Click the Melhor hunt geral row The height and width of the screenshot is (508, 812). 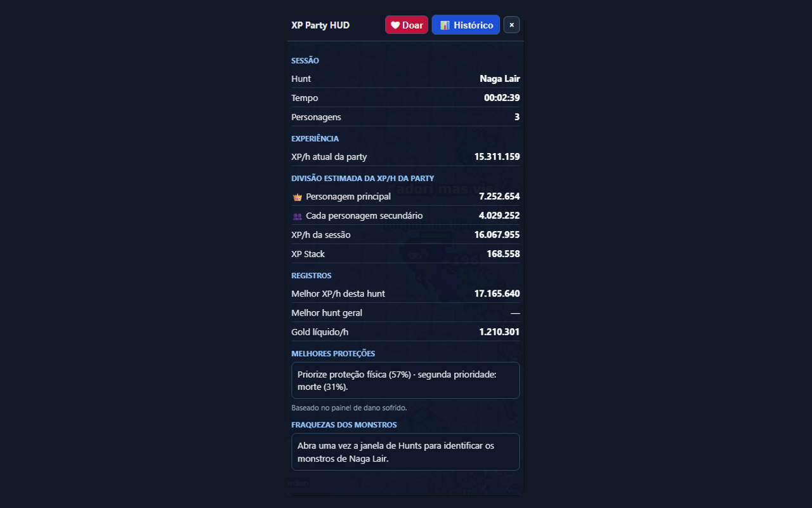[x=405, y=312]
